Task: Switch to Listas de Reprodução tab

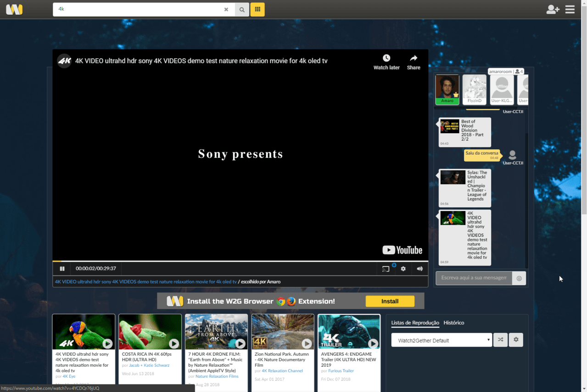Action: 415,323
